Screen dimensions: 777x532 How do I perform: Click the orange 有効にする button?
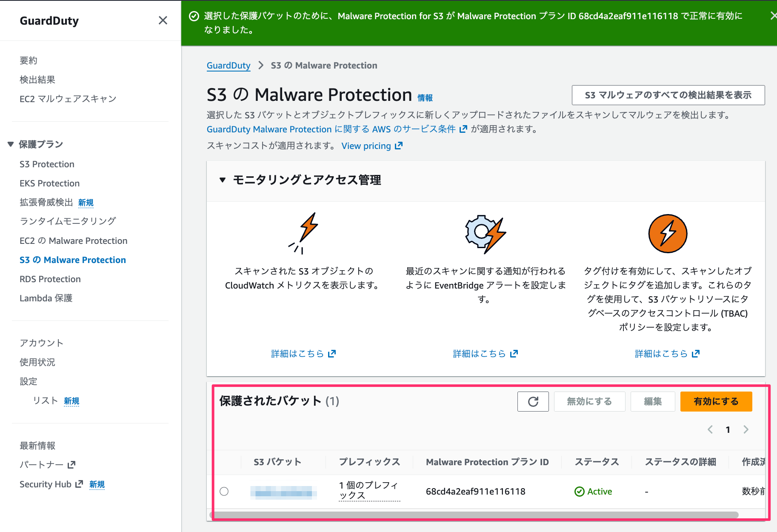(x=716, y=401)
